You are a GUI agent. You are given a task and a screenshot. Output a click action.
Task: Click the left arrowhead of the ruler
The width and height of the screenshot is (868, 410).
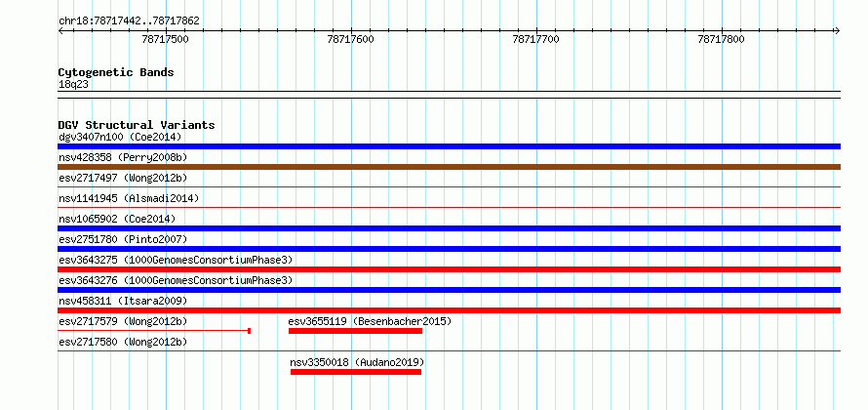click(x=61, y=30)
